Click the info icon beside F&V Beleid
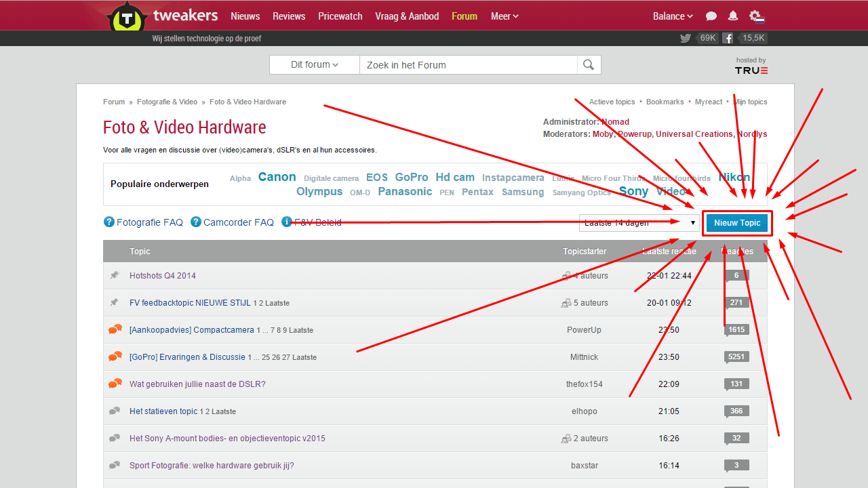 [x=287, y=222]
